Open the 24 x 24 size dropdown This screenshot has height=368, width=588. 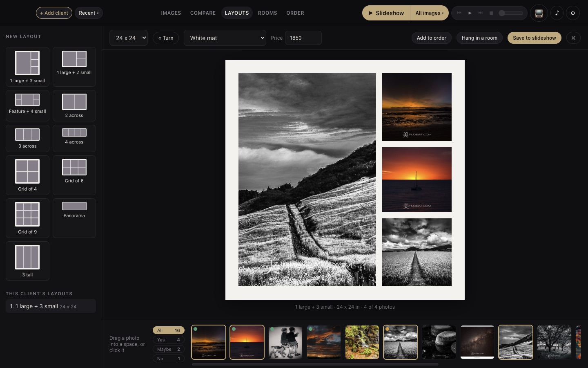(x=129, y=38)
